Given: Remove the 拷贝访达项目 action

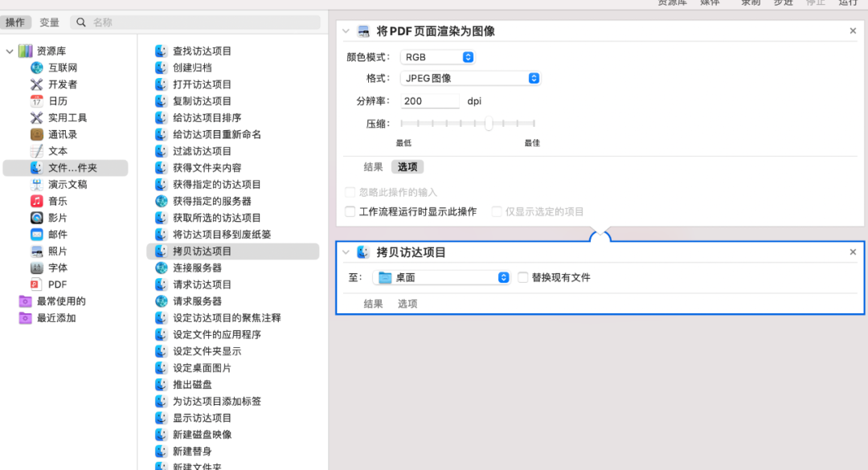Looking at the screenshot, I should coord(853,252).
